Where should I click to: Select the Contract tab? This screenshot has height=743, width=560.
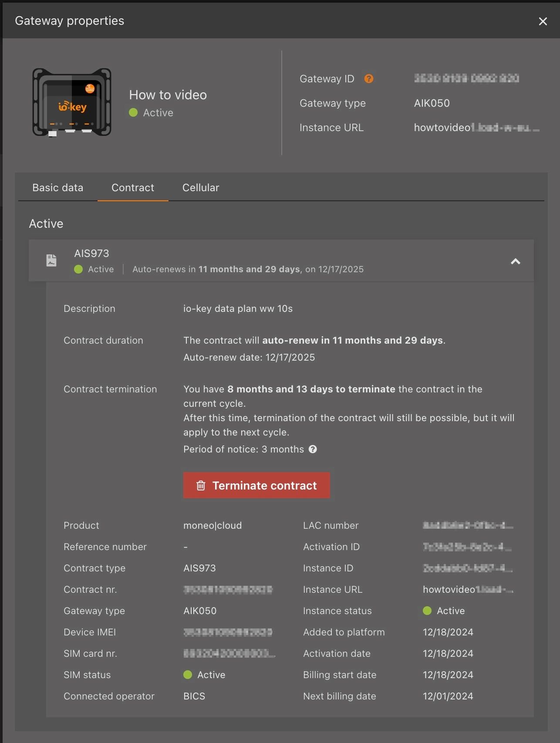133,188
